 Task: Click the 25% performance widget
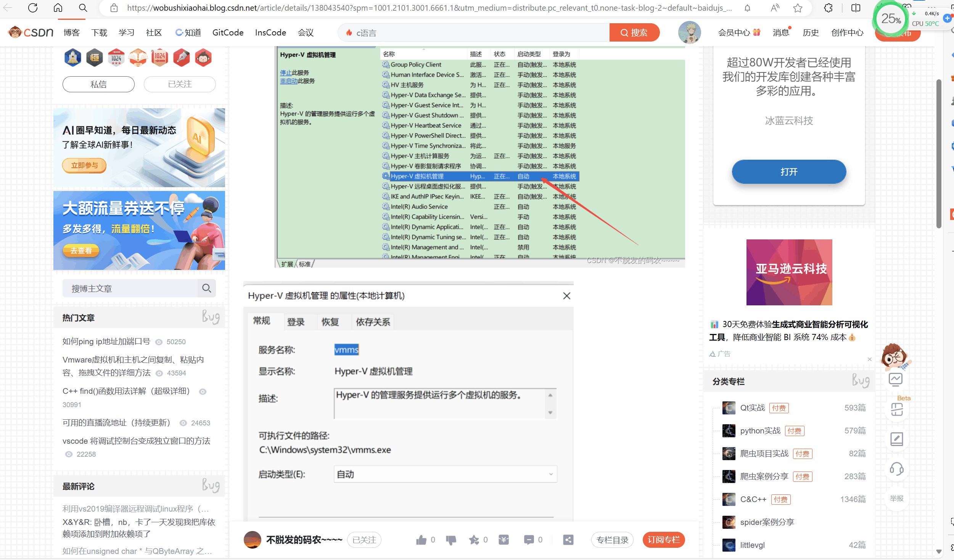tap(890, 18)
